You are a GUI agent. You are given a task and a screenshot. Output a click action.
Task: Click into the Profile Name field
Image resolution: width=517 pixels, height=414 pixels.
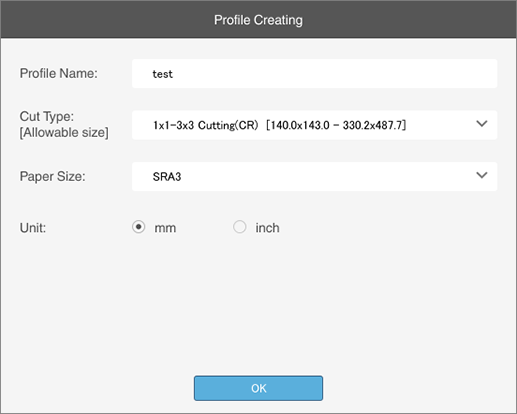click(314, 74)
